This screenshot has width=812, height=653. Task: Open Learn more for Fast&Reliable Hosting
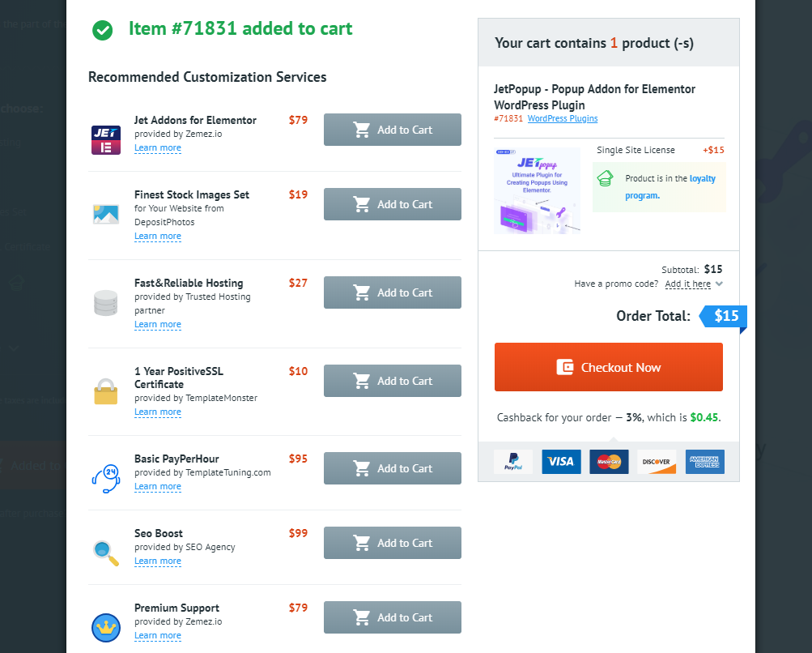point(158,324)
